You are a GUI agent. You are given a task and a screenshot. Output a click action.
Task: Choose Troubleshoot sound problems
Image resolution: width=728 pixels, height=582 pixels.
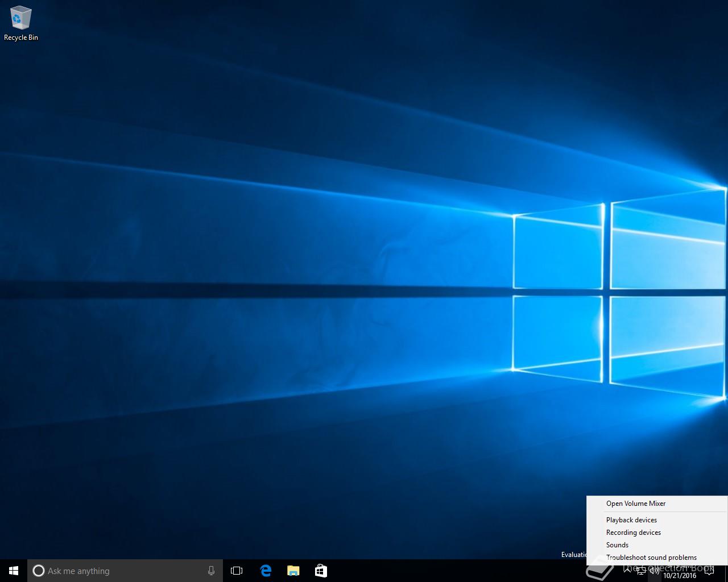(x=651, y=558)
